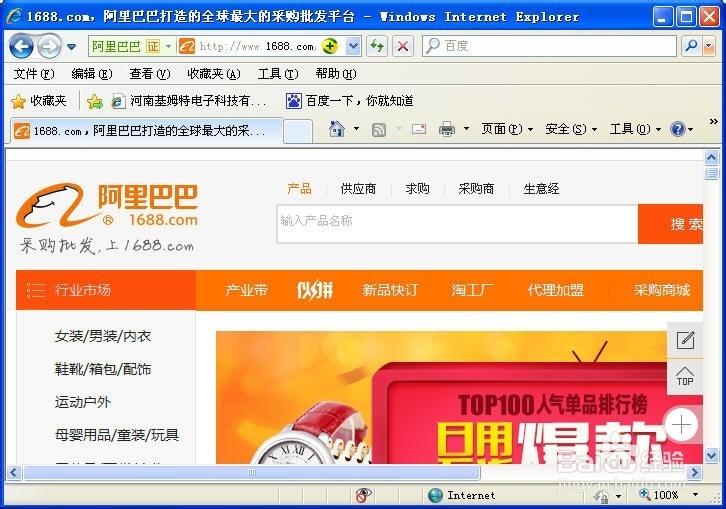Image resolution: width=726 pixels, height=509 pixels.
Task: Open the 安全(S) command bar menu
Action: (571, 129)
